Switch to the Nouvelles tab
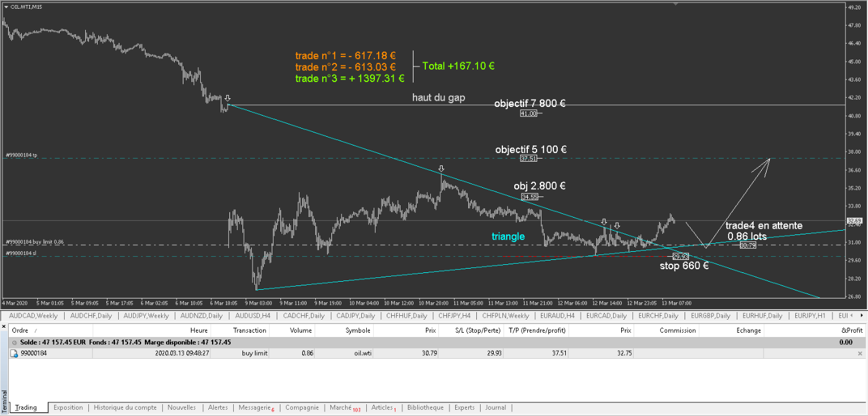The height and width of the screenshot is (416, 868). [182, 408]
